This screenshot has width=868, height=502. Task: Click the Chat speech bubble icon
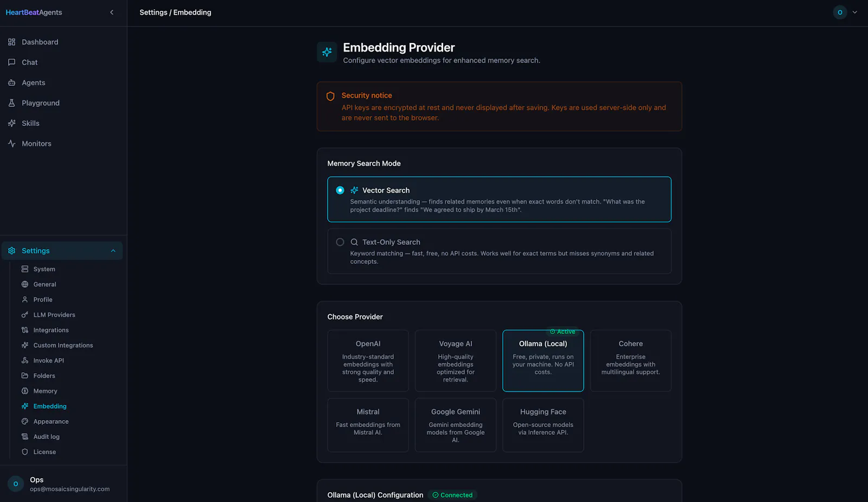tap(11, 62)
